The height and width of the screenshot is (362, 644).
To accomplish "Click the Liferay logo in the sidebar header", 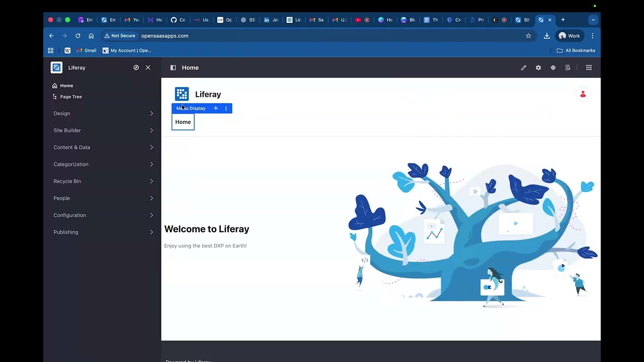I will tap(56, 67).
